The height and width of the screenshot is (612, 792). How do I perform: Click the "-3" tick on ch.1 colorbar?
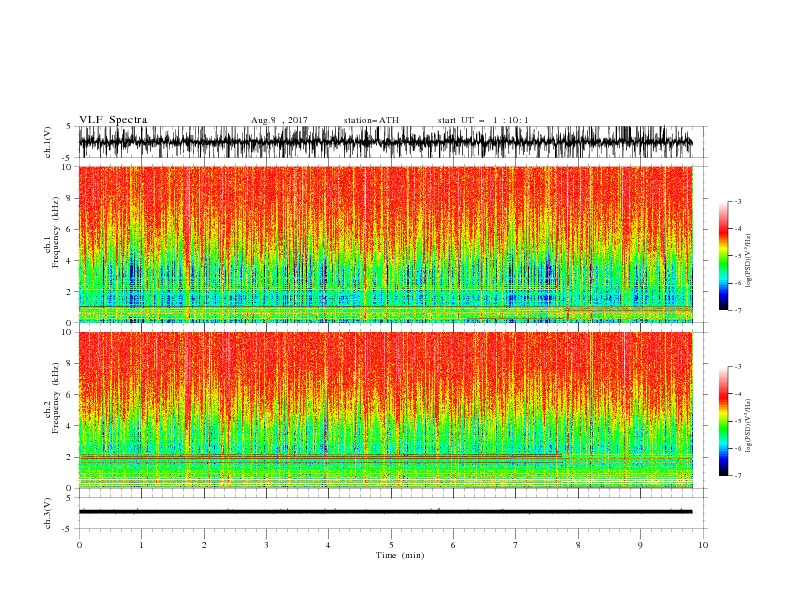point(737,201)
